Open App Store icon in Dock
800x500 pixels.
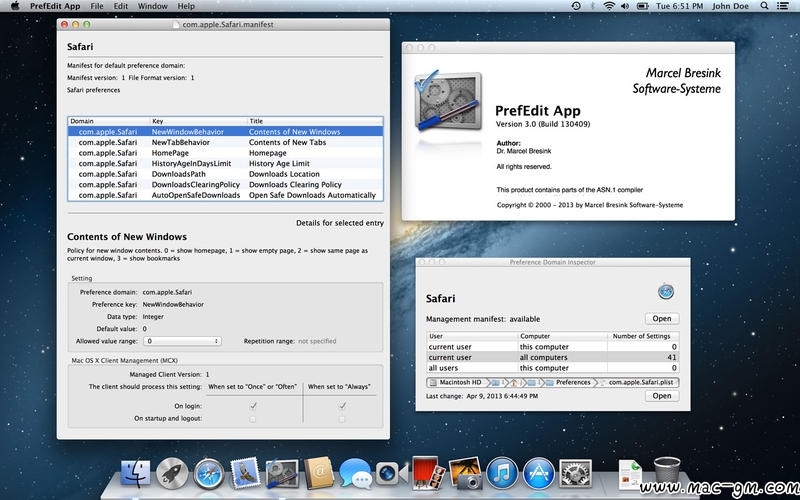pyautogui.click(x=538, y=473)
